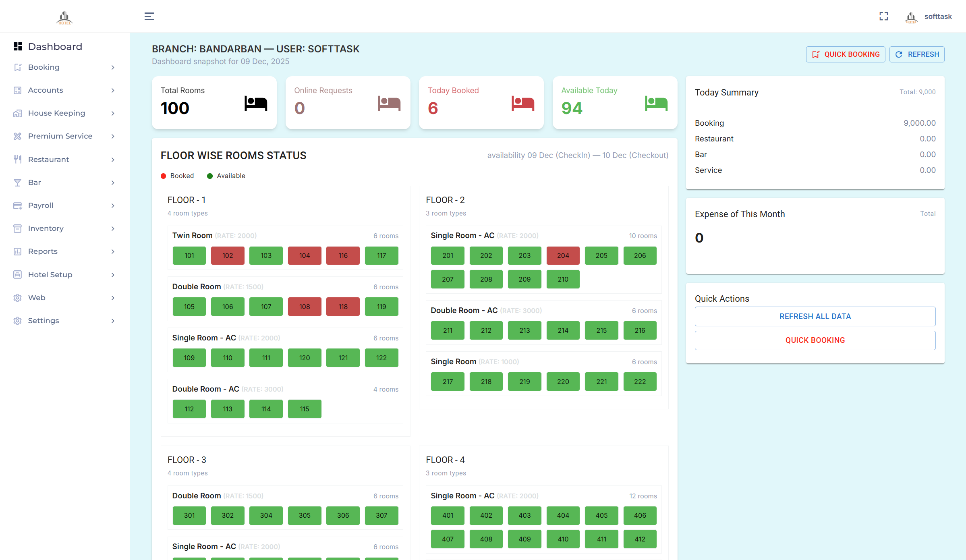Viewport: 966px width, 560px height.
Task: Click the Premium Service tools icon
Action: tap(17, 136)
